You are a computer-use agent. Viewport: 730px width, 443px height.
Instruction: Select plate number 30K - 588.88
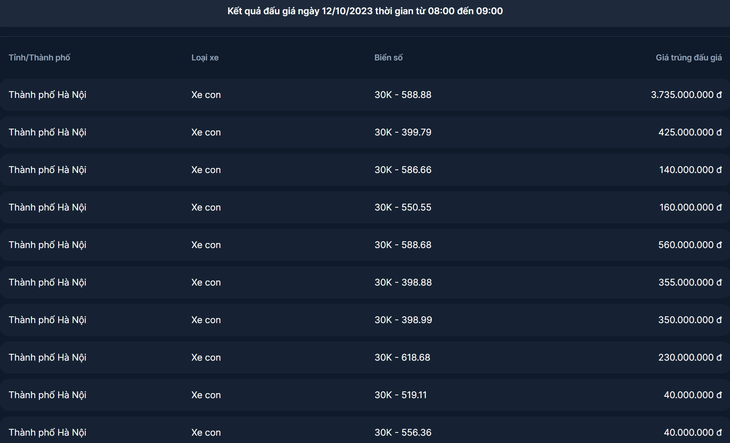pyautogui.click(x=403, y=95)
